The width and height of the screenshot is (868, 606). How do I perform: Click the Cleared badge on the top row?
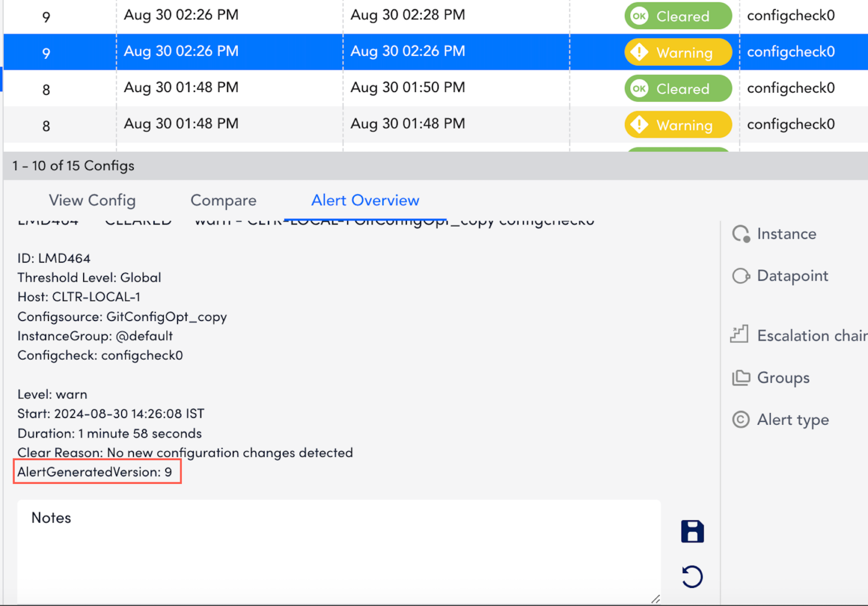678,16
